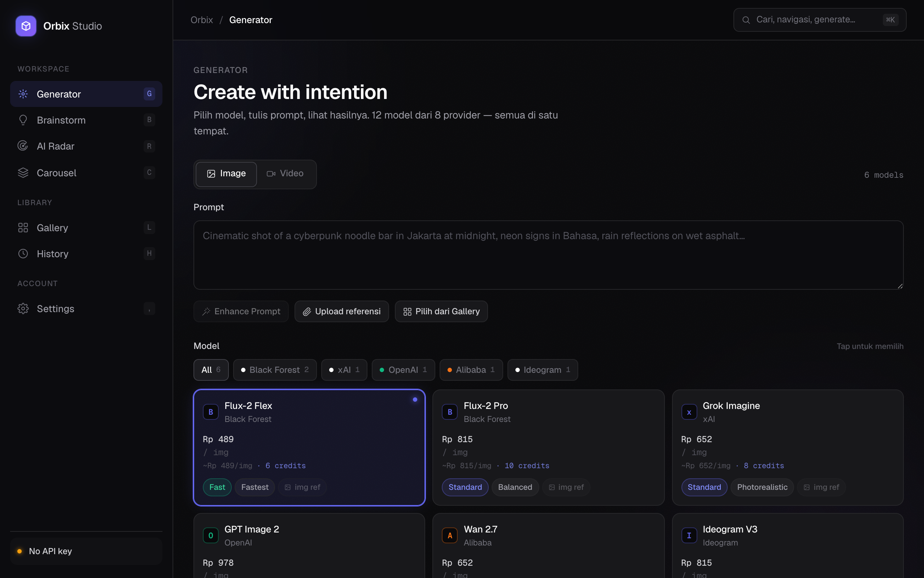
Task: Click the X badge icon on Grok Imagine
Action: 689,412
